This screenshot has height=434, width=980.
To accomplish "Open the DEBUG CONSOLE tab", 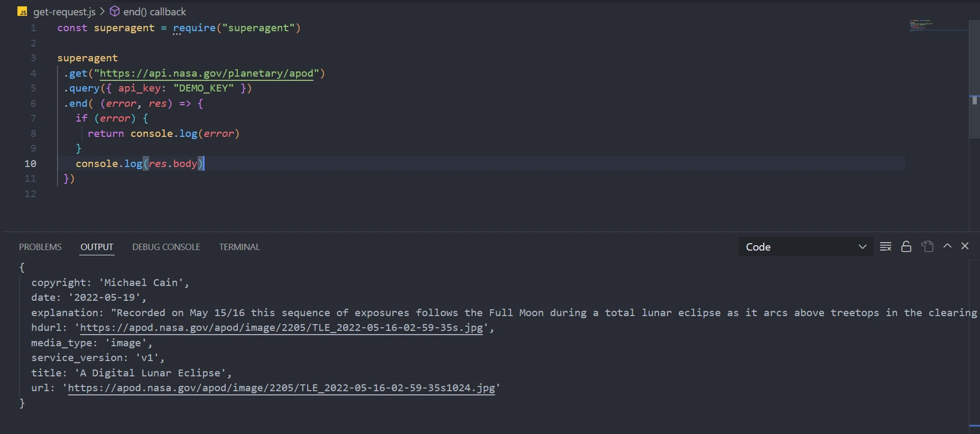I will click(166, 247).
